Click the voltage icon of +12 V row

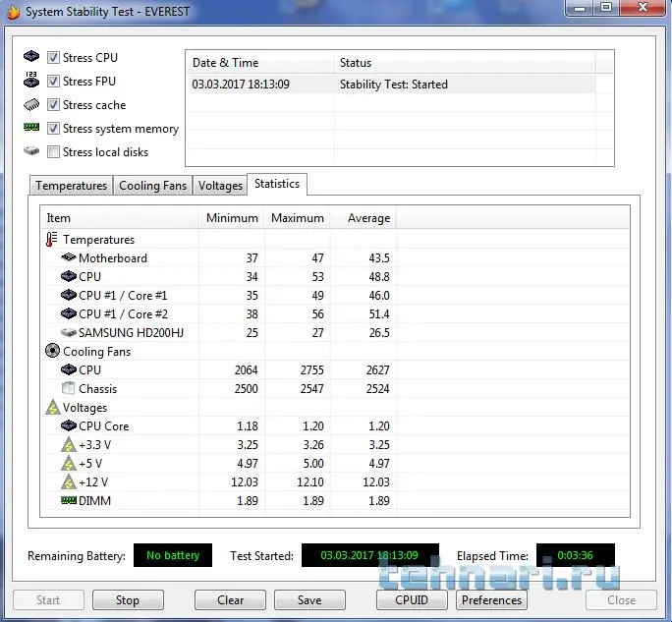point(69,481)
